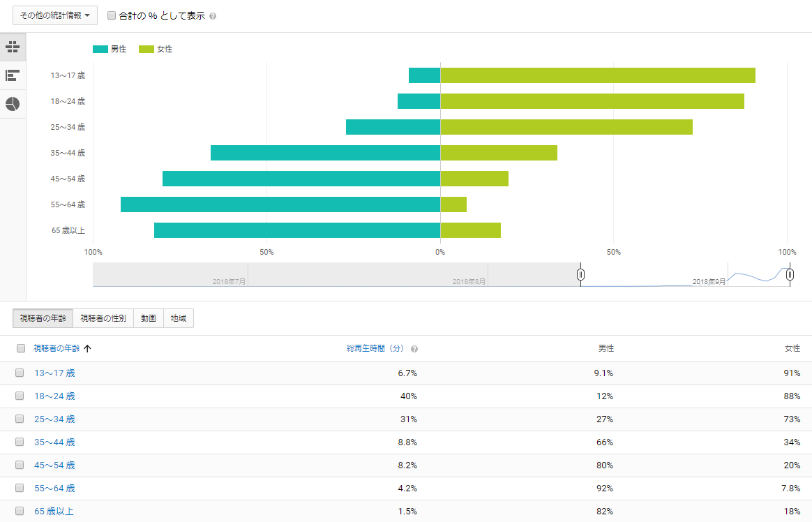Click the 男性 teal legend swatch
The width and height of the screenshot is (812, 522).
point(100,49)
